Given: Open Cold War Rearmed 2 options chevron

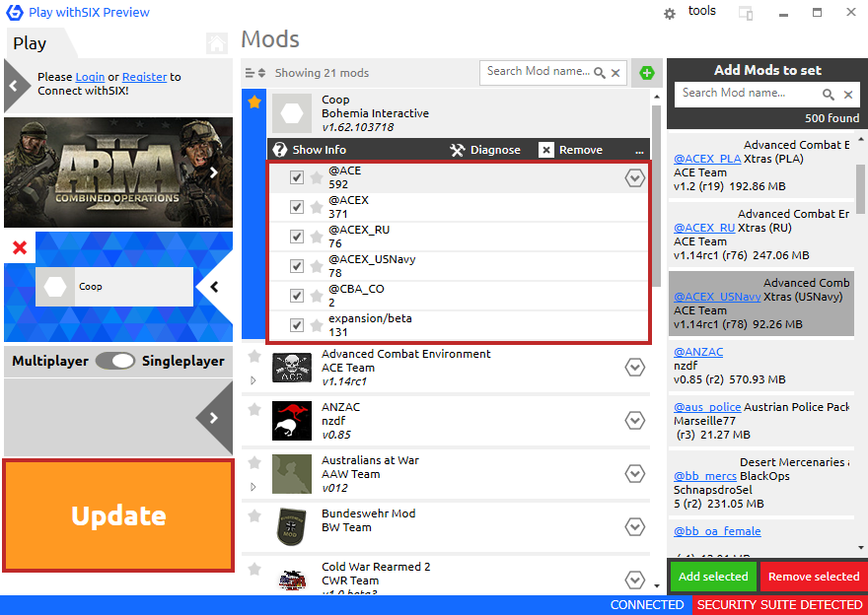Looking at the screenshot, I should point(635,580).
